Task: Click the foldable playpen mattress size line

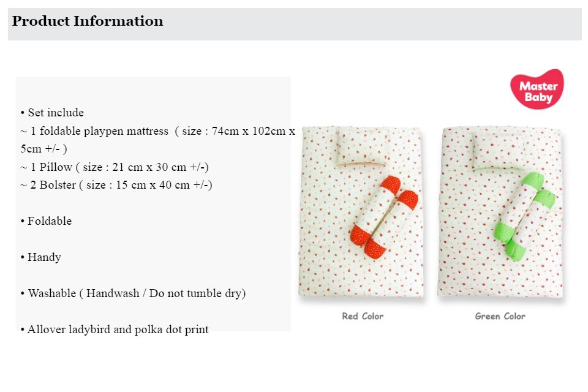Action: click(158, 140)
